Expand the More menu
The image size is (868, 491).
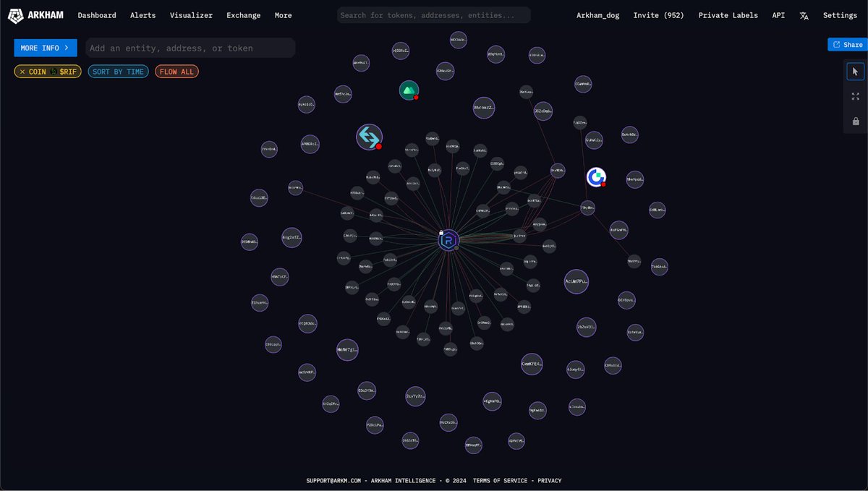284,15
